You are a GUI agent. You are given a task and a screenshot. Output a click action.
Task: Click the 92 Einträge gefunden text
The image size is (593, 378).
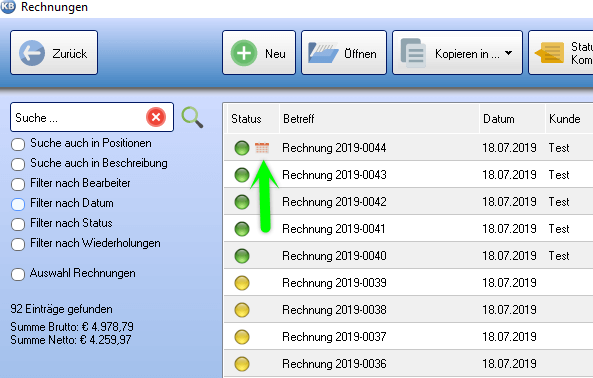[61, 309]
